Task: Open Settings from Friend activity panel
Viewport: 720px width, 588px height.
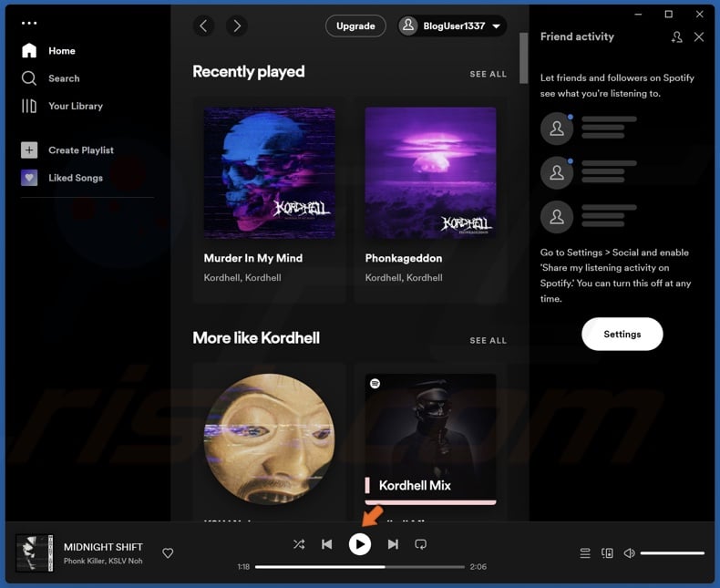Action: click(x=622, y=334)
